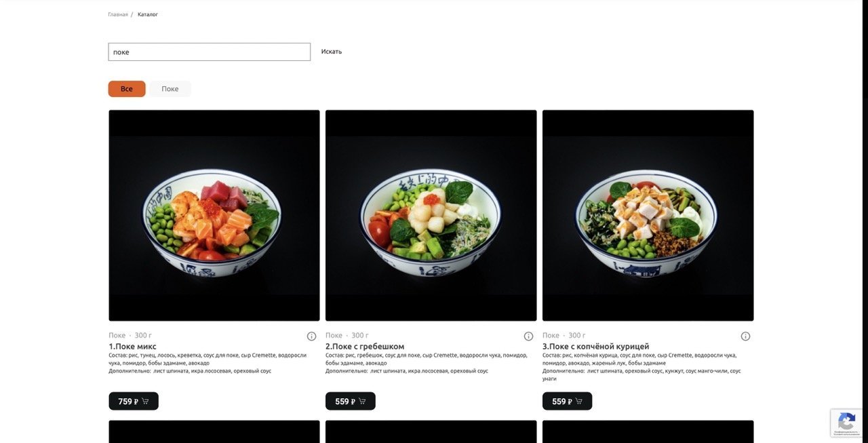Click the reCAPTCHA badge icon
The height and width of the screenshot is (443, 868).
point(847,423)
